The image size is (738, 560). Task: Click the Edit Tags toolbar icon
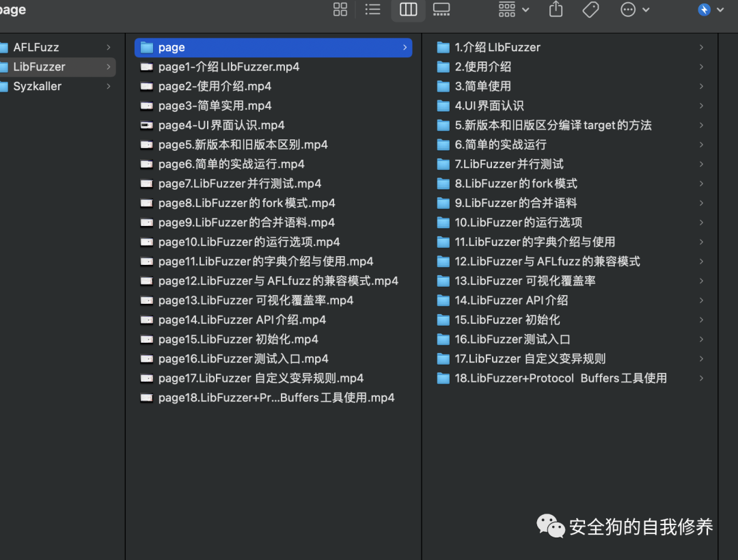[590, 10]
